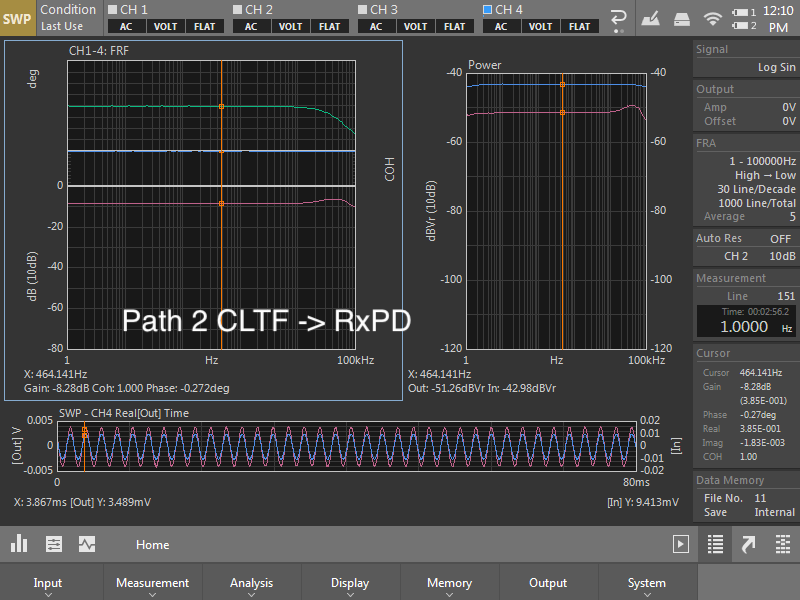Open the Analysis dropdown menu

point(251,584)
